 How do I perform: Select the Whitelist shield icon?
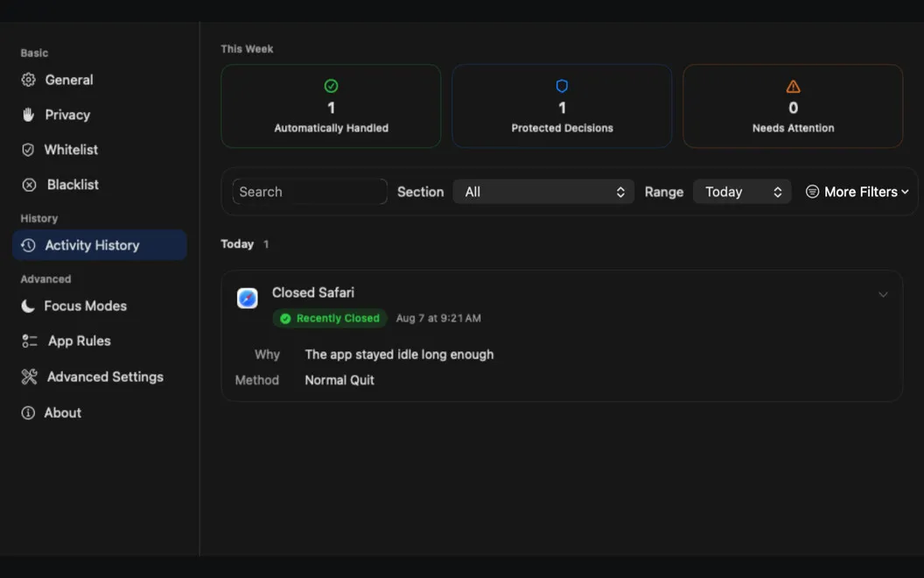[x=28, y=150]
